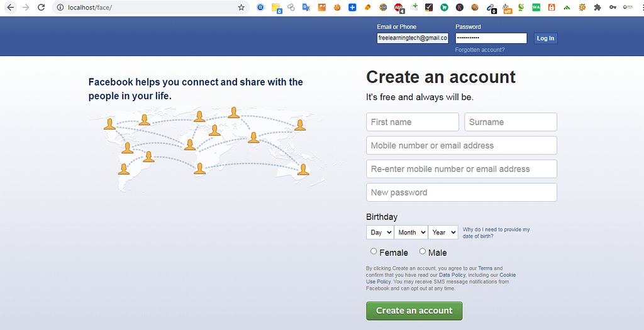Click the browser forward arrow
The image size is (644, 330).
point(26,8)
